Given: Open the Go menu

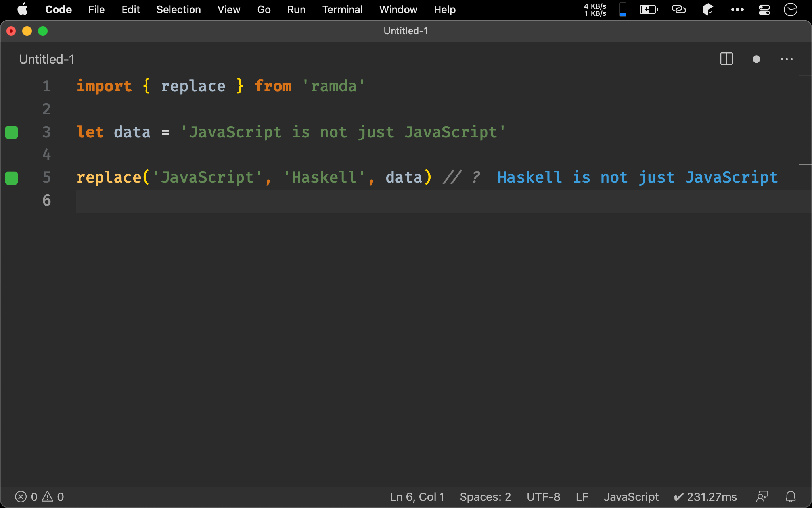Looking at the screenshot, I should pyautogui.click(x=264, y=10).
